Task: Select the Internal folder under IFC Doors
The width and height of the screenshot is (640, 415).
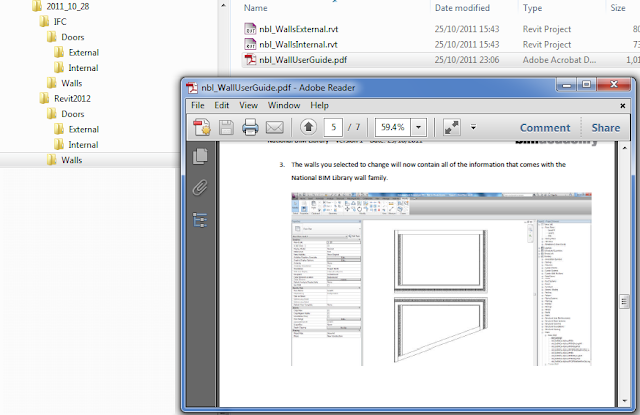Action: pyautogui.click(x=76, y=68)
